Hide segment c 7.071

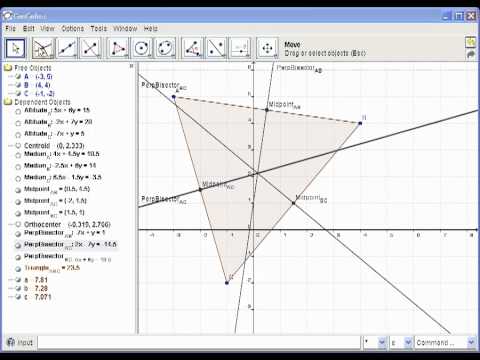pyautogui.click(x=18, y=297)
